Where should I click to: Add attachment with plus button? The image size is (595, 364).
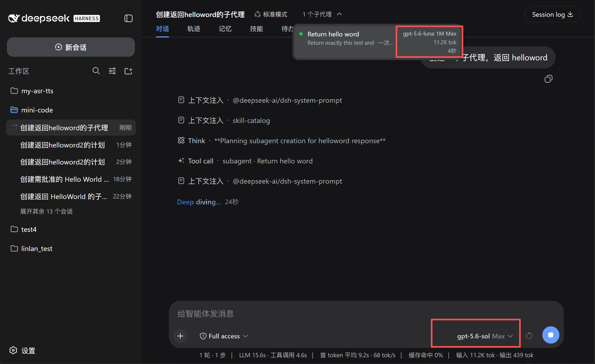180,336
